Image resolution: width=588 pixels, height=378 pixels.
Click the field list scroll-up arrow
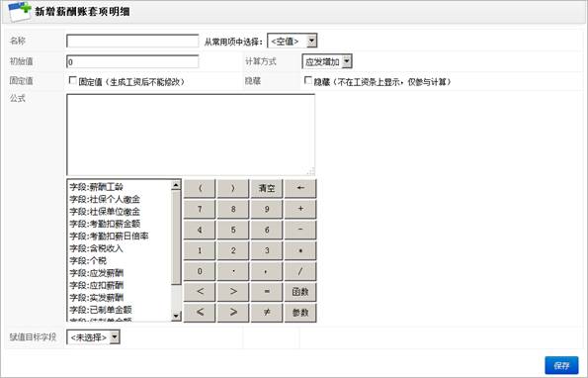pos(176,185)
